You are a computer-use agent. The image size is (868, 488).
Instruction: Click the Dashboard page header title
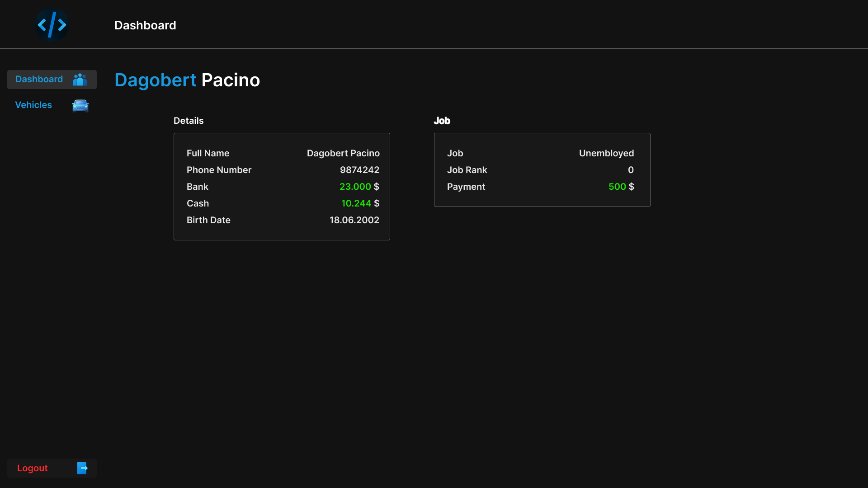145,25
